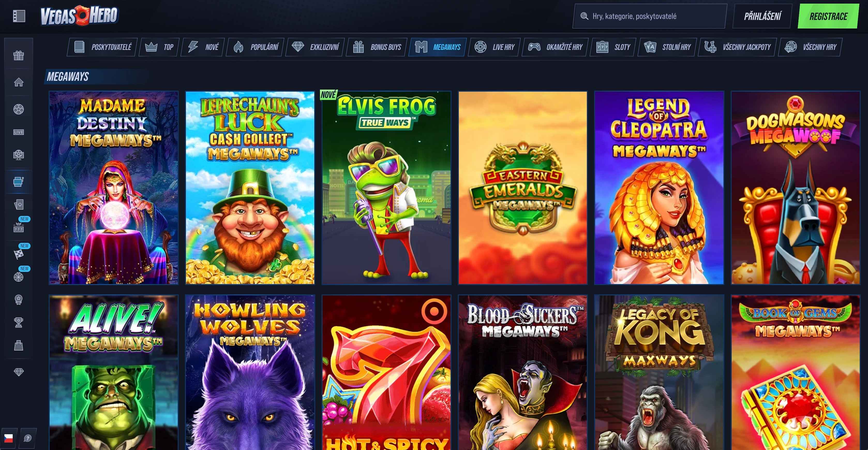This screenshot has height=450, width=868.
Task: Open the Howling Wolves Megaways game
Action: (250, 372)
